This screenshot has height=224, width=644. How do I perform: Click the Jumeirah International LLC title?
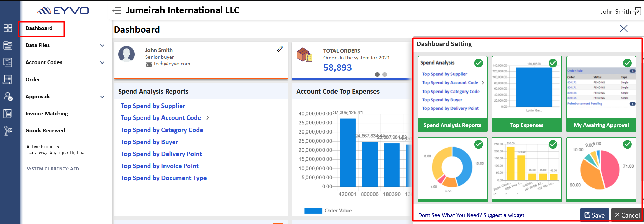pos(183,11)
